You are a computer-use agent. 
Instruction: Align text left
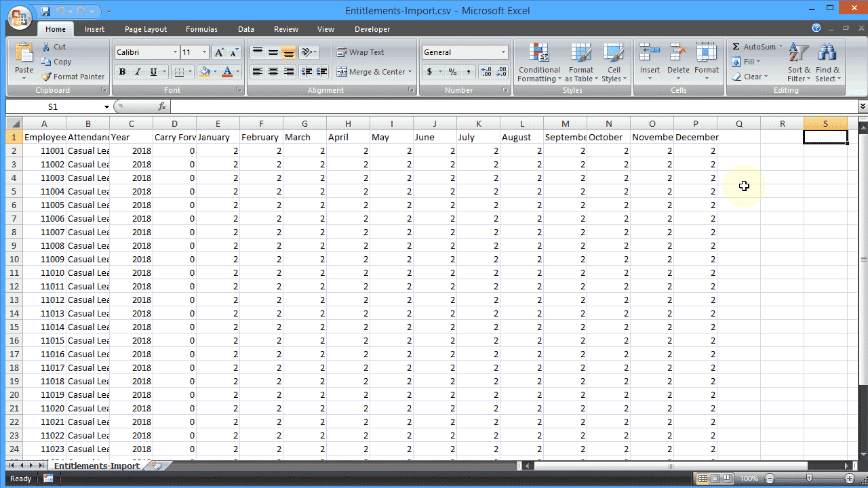pyautogui.click(x=257, y=72)
